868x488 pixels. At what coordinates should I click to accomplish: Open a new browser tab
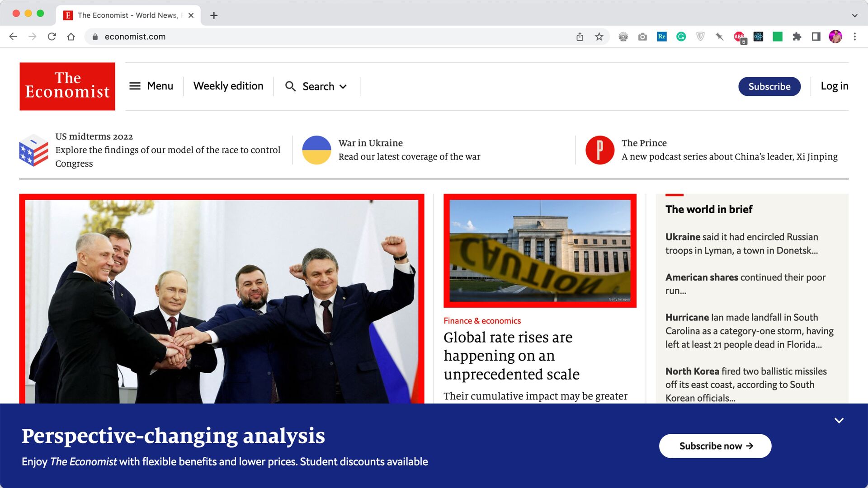[214, 15]
